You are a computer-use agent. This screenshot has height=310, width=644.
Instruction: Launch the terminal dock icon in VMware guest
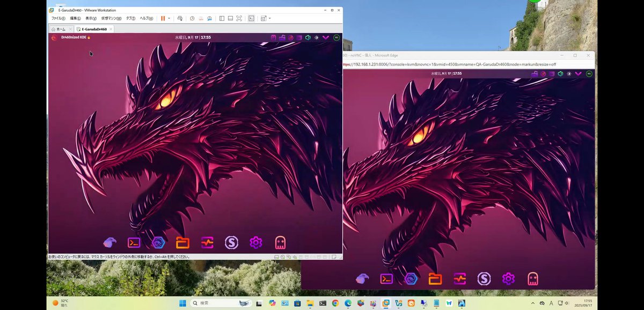click(134, 243)
